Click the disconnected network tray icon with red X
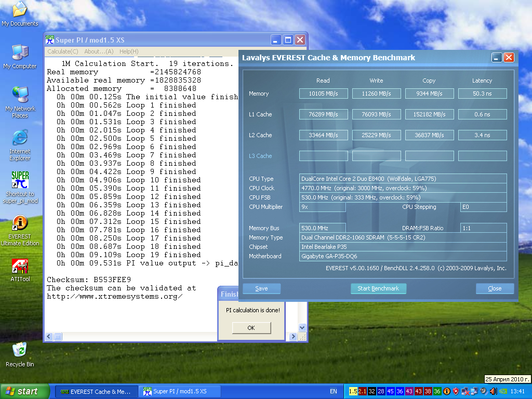 pos(465,391)
